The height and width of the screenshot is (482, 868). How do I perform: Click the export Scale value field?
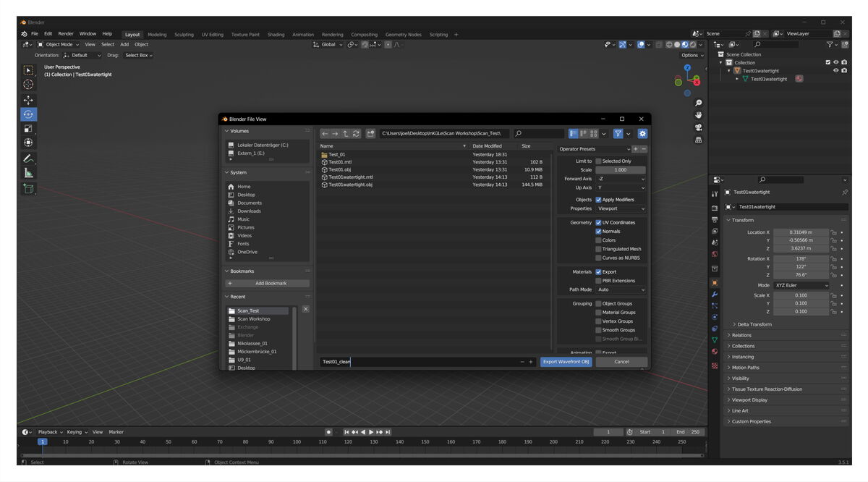click(621, 170)
